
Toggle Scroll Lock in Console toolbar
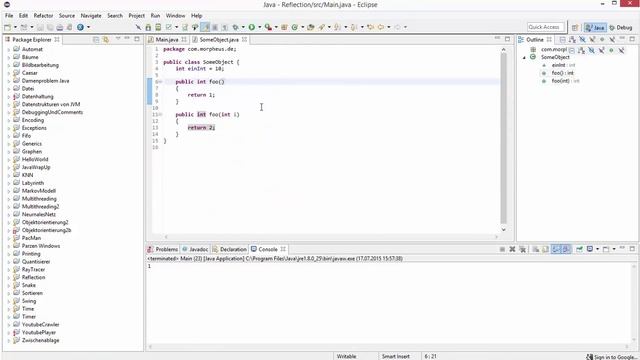[545, 249]
